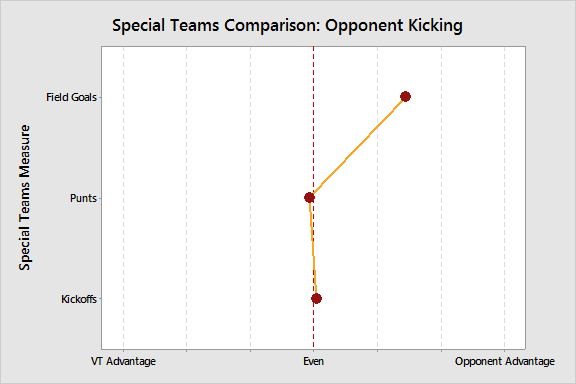This screenshot has height=384, width=576.
Task: Click the Field Goals axis label
Action: [71, 97]
